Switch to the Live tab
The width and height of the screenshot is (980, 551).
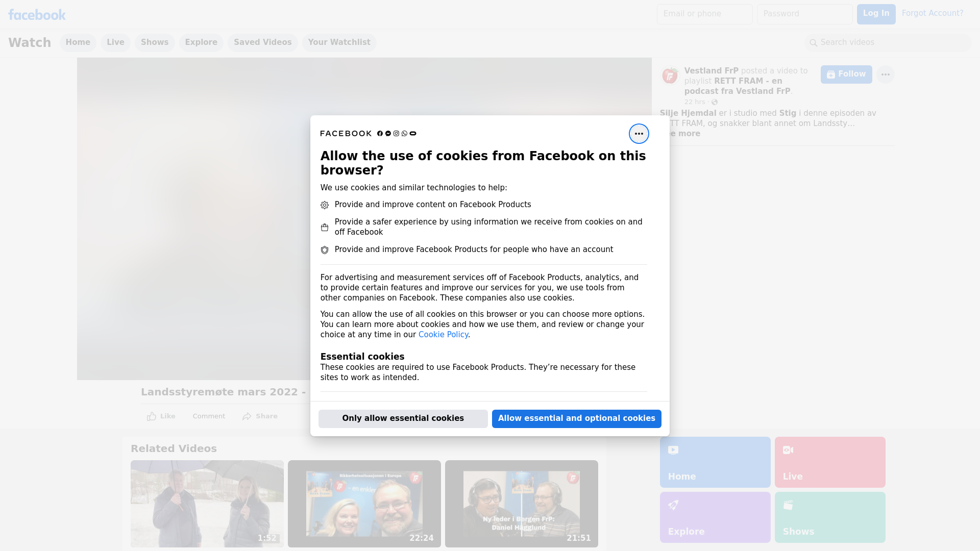tap(115, 42)
